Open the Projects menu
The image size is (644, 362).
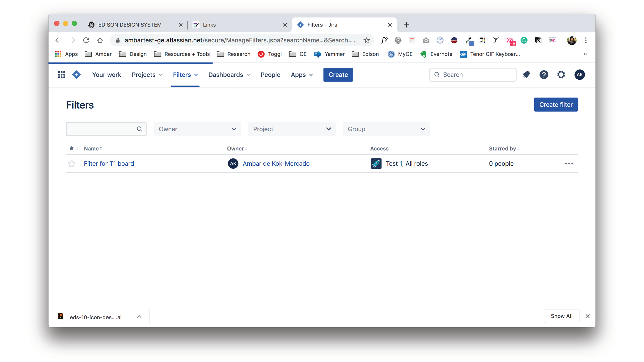[147, 75]
